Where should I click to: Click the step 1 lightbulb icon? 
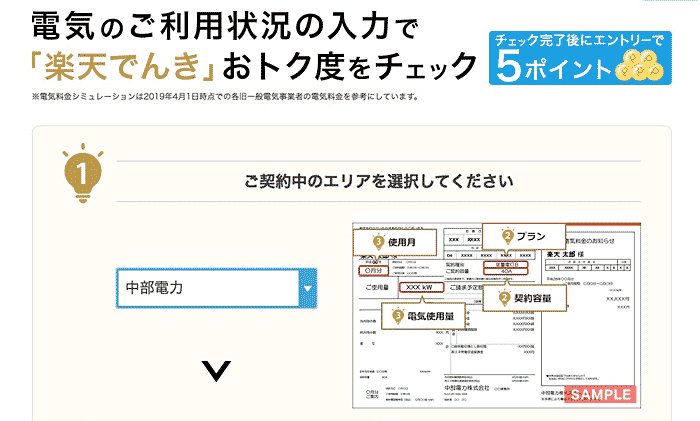pos(83,173)
